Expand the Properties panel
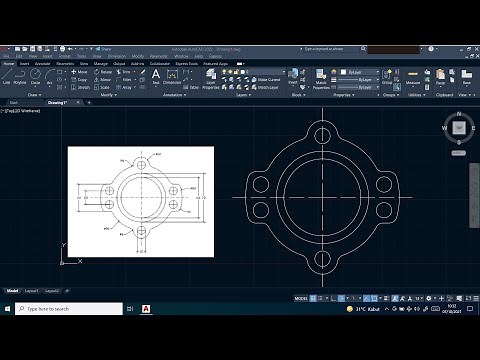Viewport: 480px width, 360px height. coord(344,95)
